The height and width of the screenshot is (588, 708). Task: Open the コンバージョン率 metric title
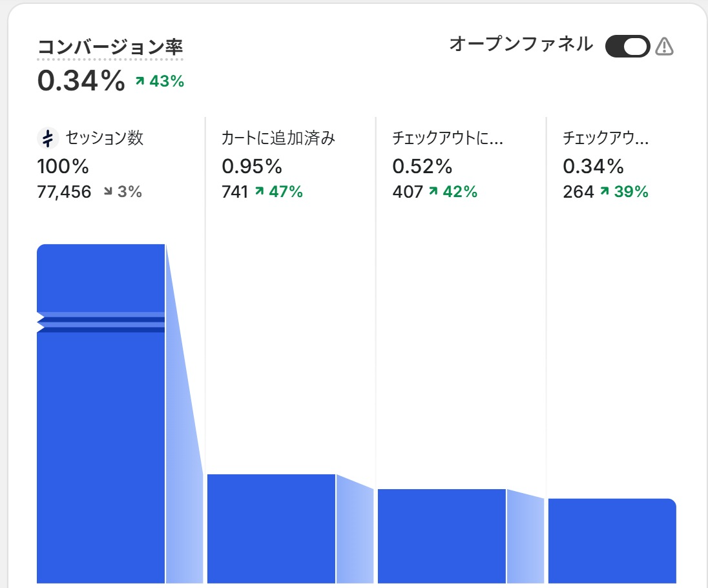[x=110, y=48]
